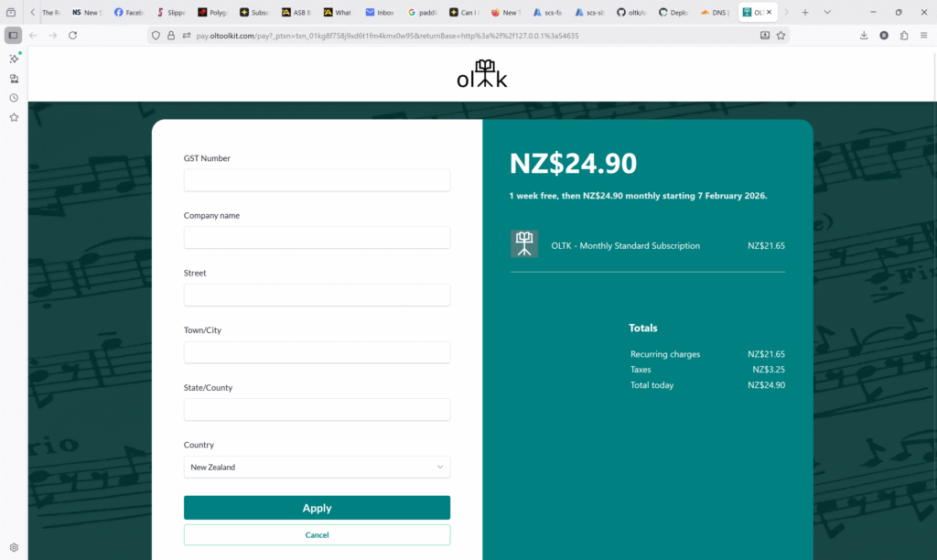Viewport: 937px width, 560px height.
Task: Expand the list all tabs chevron
Action: (827, 12)
